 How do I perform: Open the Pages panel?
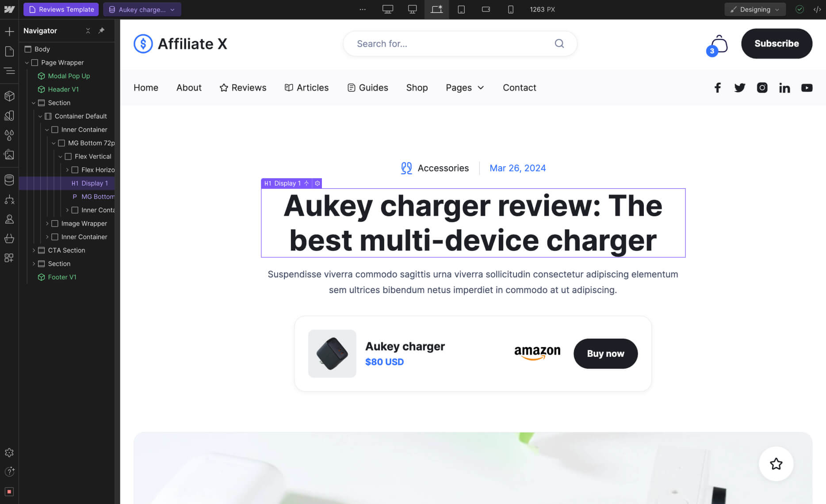pos(10,51)
